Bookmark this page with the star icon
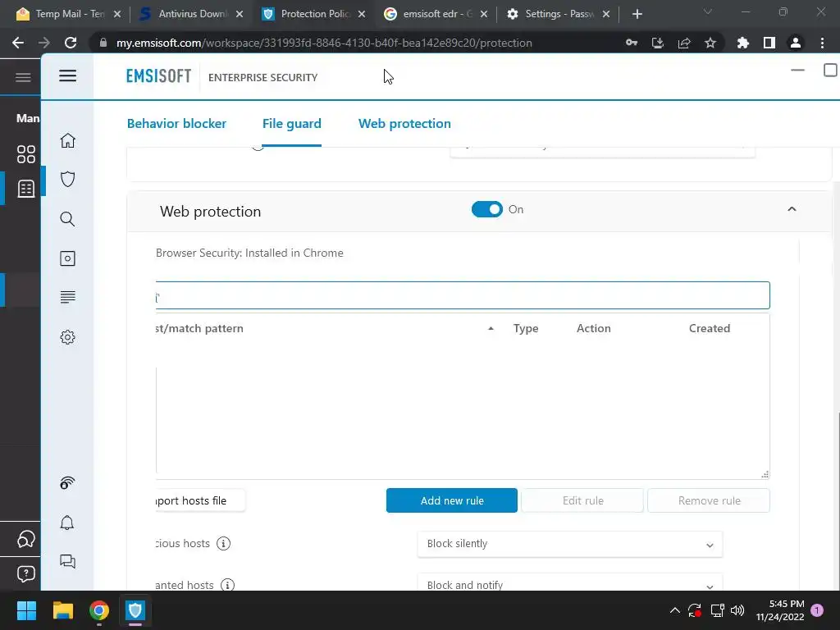 pyautogui.click(x=710, y=43)
